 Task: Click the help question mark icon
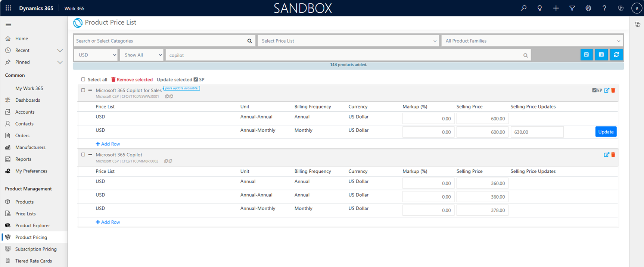click(x=604, y=8)
